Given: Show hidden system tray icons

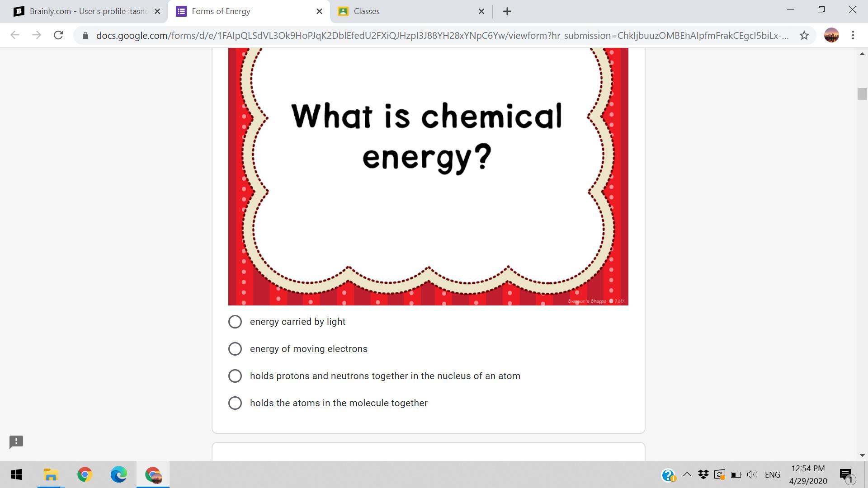Looking at the screenshot, I should 687,474.
